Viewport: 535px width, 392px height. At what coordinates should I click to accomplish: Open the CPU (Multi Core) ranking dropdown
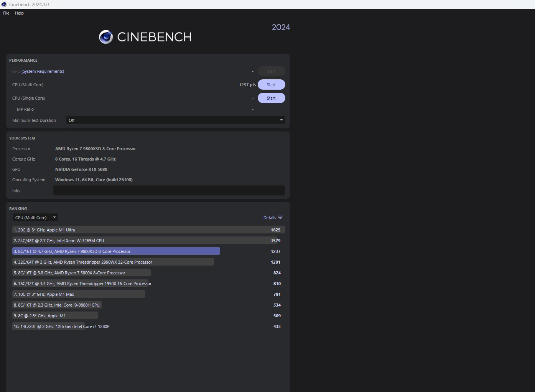[35, 218]
